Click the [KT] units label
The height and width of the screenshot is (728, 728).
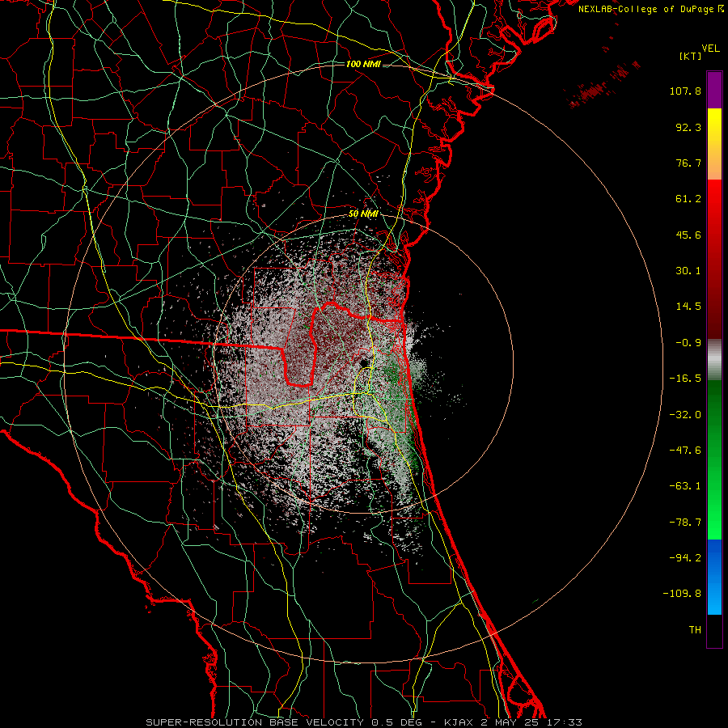(x=690, y=56)
